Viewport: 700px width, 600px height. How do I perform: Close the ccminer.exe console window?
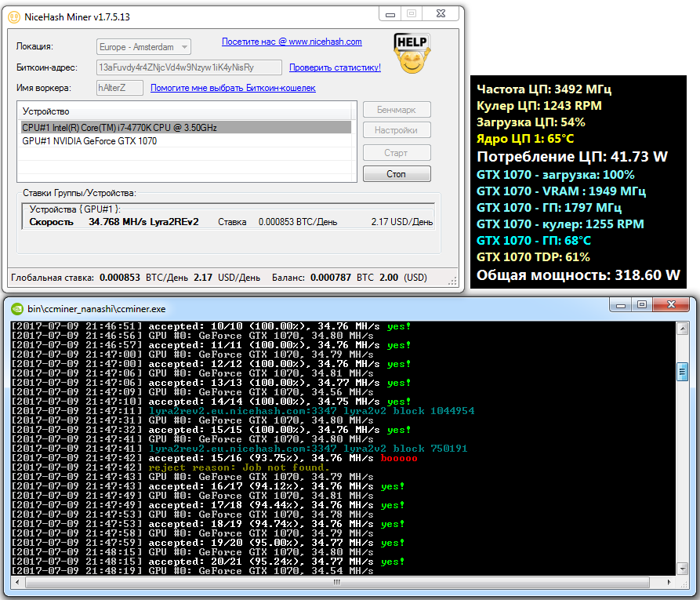click(x=671, y=304)
